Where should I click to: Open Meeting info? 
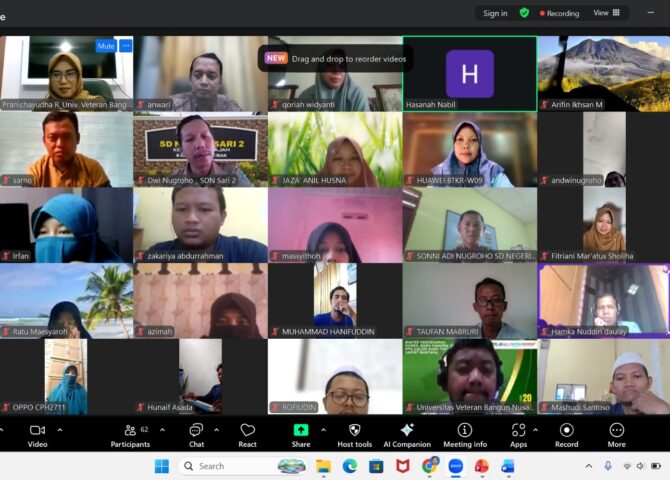click(465, 434)
